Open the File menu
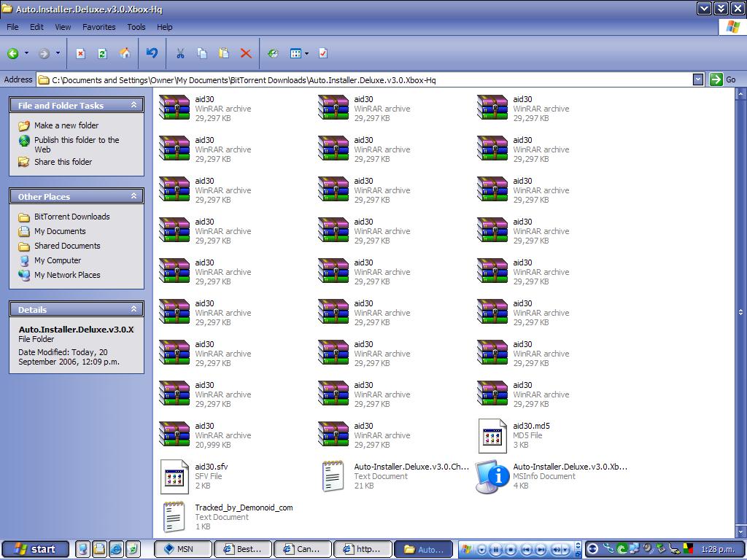747x560 pixels. (12, 27)
